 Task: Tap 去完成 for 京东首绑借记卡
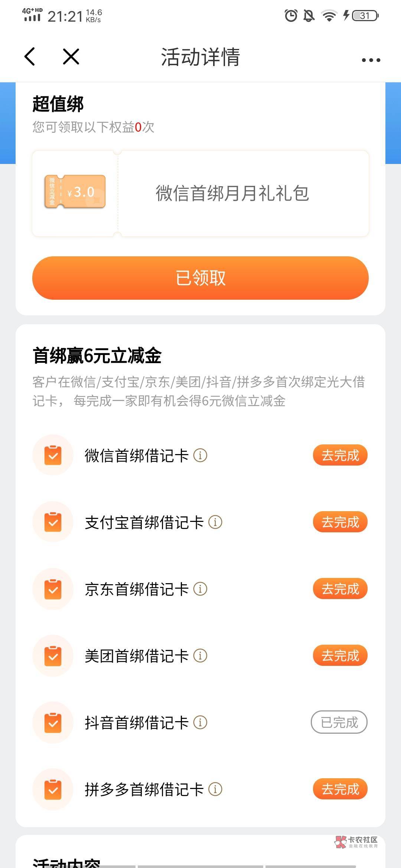point(340,589)
